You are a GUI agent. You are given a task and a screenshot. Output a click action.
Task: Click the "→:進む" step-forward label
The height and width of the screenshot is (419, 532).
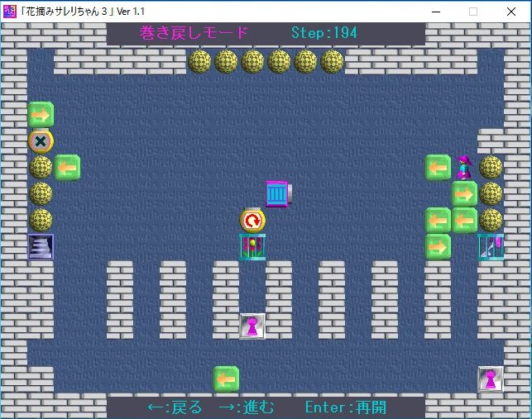pos(246,407)
